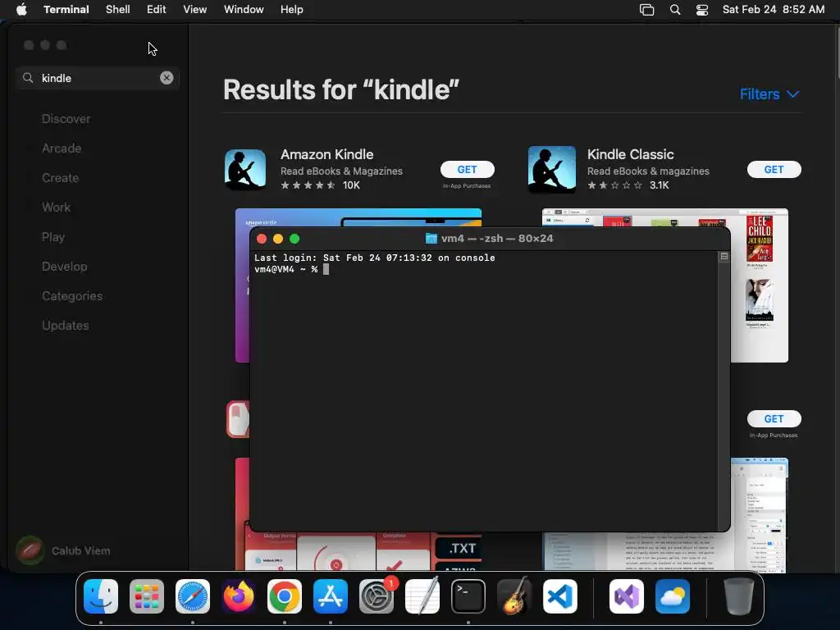Click the Terminal scrollback marker icon
This screenshot has height=630, width=840.
click(724, 257)
